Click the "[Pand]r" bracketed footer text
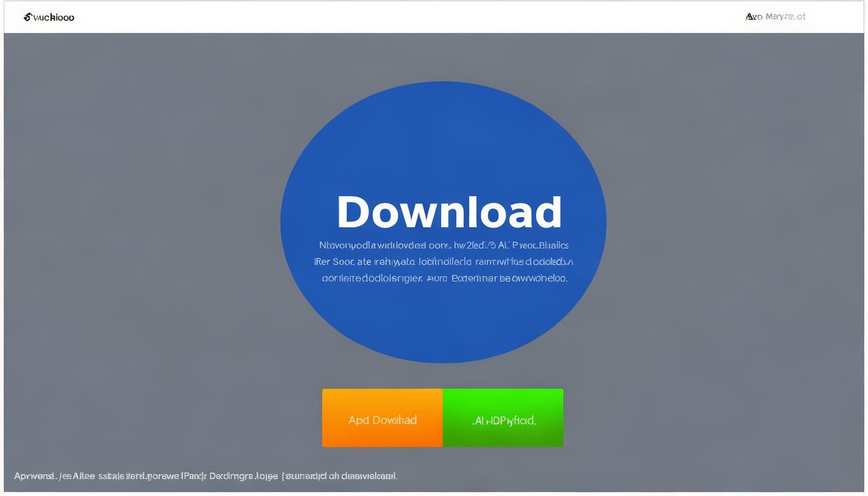868x496 pixels. pos(194,476)
